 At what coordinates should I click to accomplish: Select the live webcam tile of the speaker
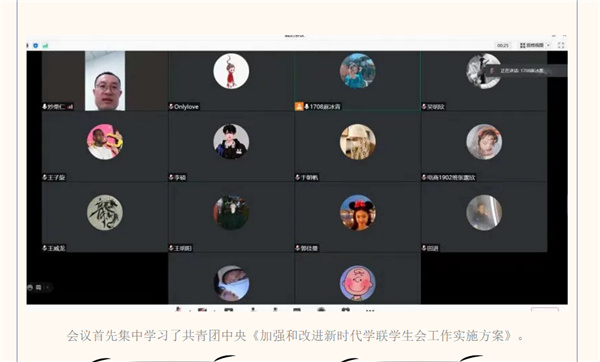coord(105,81)
